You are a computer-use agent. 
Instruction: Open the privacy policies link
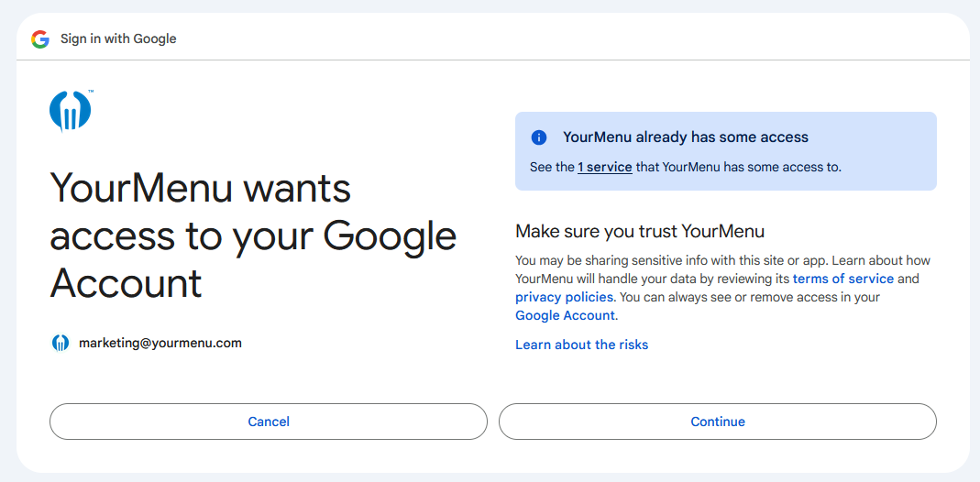coord(564,297)
